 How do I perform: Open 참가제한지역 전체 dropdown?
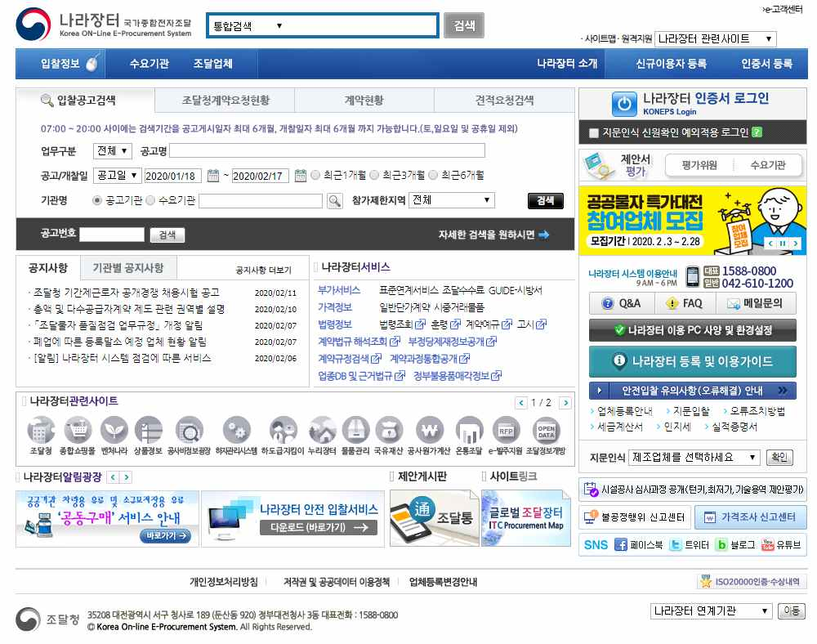click(x=452, y=200)
